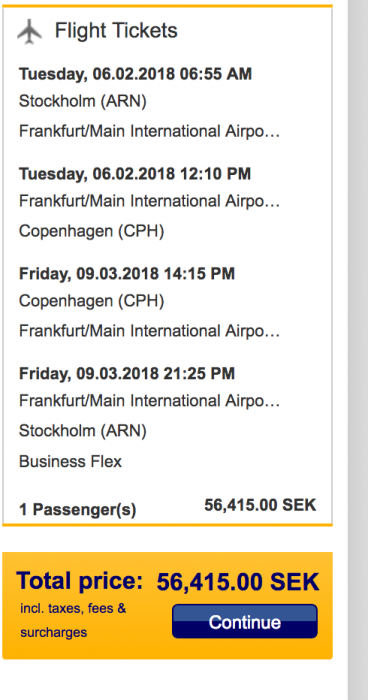Select the Friday 09.03.2018 21:25 PM flight line
368x700 pixels.
[127, 374]
